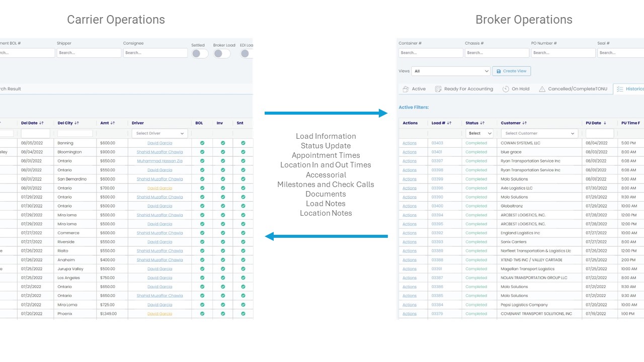Open David Garcia link in Banning row
The width and height of the screenshot is (644, 362).
(x=159, y=143)
